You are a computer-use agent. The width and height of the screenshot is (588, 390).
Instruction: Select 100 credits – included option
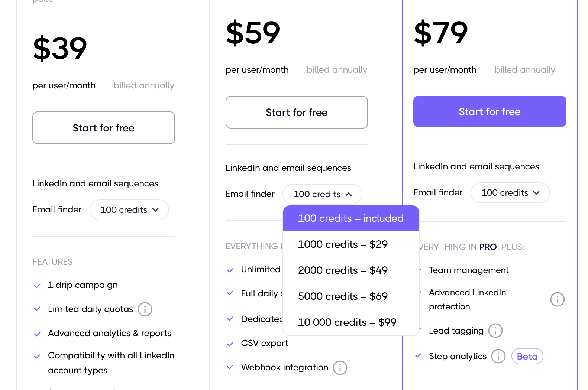(x=350, y=218)
